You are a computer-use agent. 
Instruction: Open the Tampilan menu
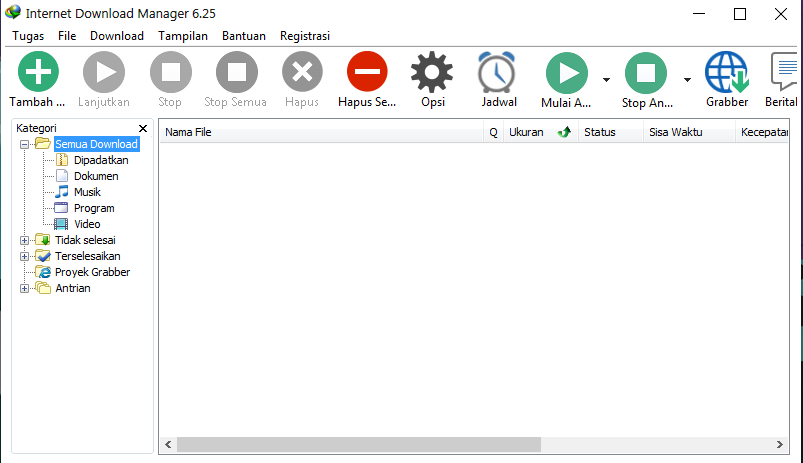click(183, 36)
